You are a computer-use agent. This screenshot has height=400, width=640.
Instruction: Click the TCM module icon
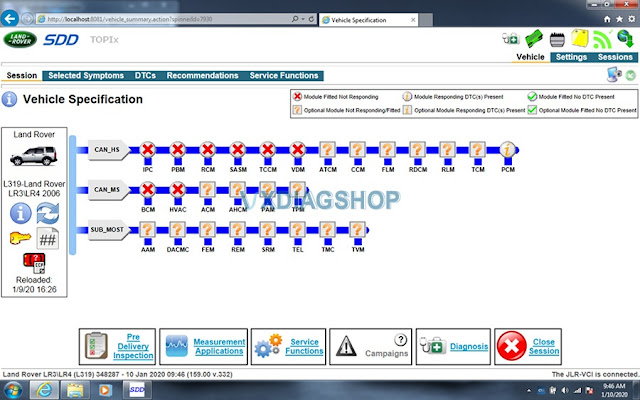[x=478, y=150]
